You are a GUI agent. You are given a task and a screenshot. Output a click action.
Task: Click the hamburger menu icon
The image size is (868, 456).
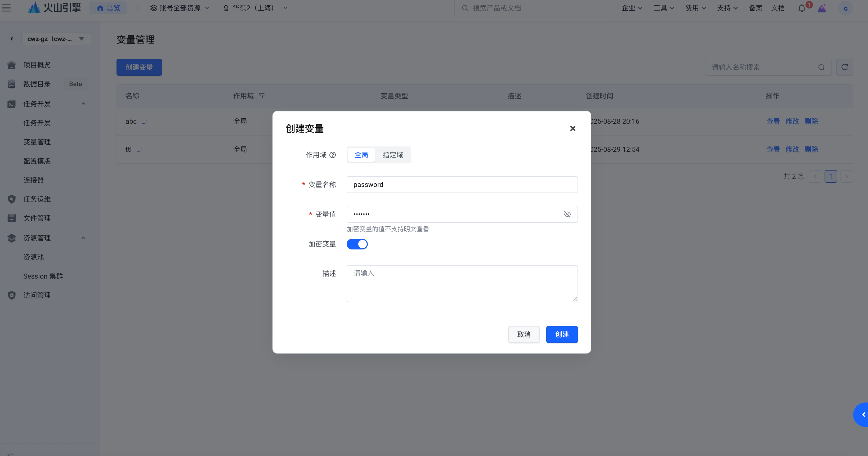click(6, 8)
